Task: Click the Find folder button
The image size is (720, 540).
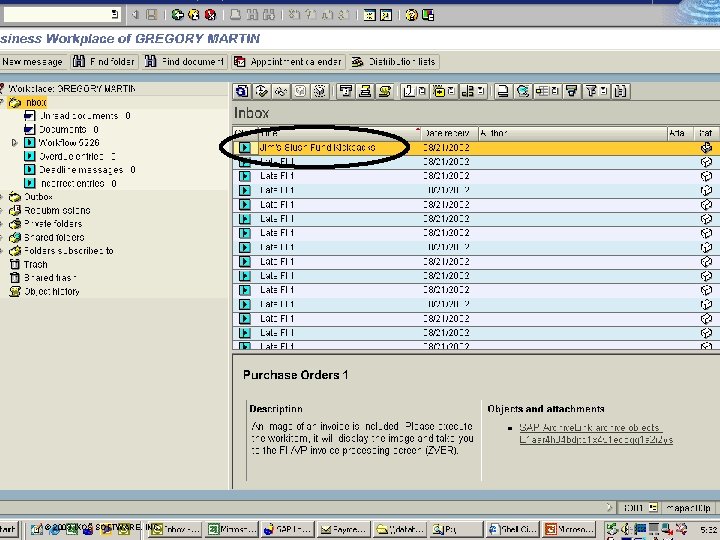Action: coord(105,62)
